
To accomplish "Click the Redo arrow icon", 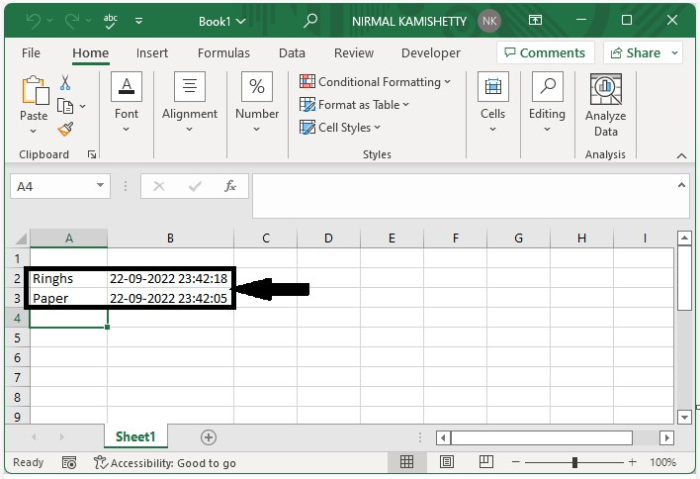I will [72, 21].
